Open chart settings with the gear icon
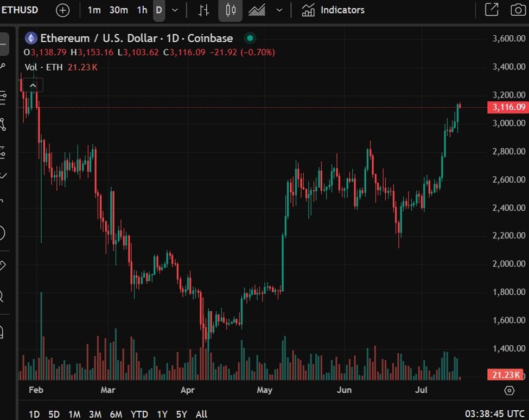Screen dimensions: 529x420 509,390
